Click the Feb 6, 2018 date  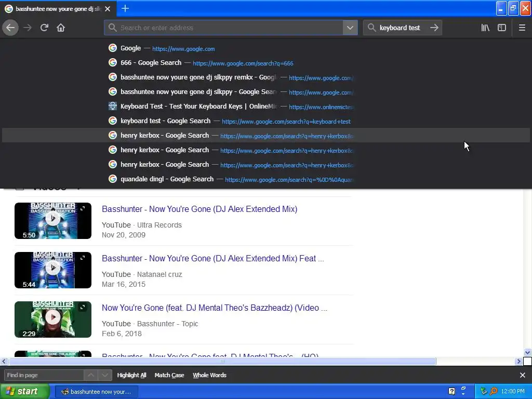122,334
